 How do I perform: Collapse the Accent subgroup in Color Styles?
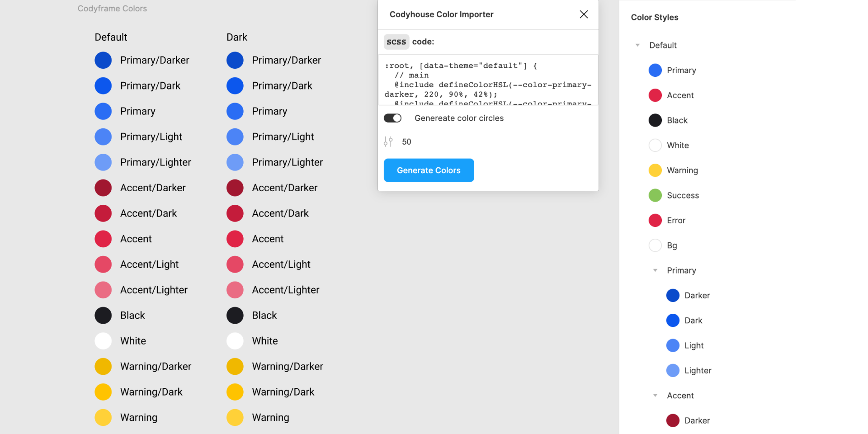[655, 396]
